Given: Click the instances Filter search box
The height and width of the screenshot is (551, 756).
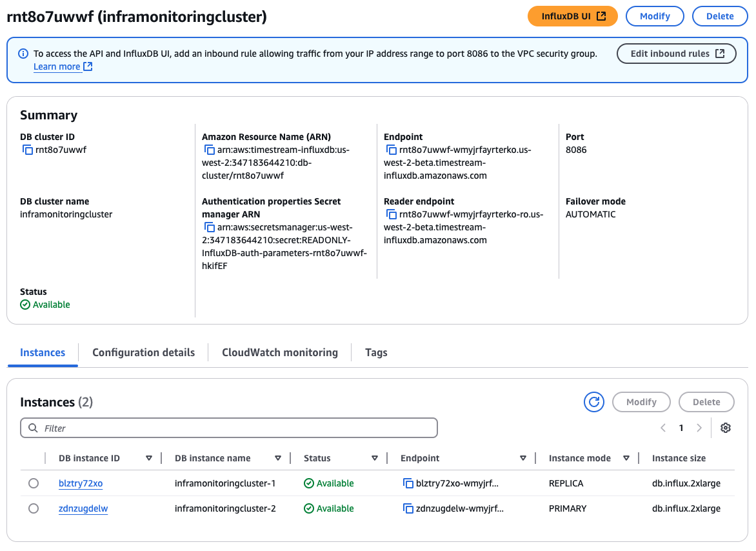Looking at the screenshot, I should (229, 428).
